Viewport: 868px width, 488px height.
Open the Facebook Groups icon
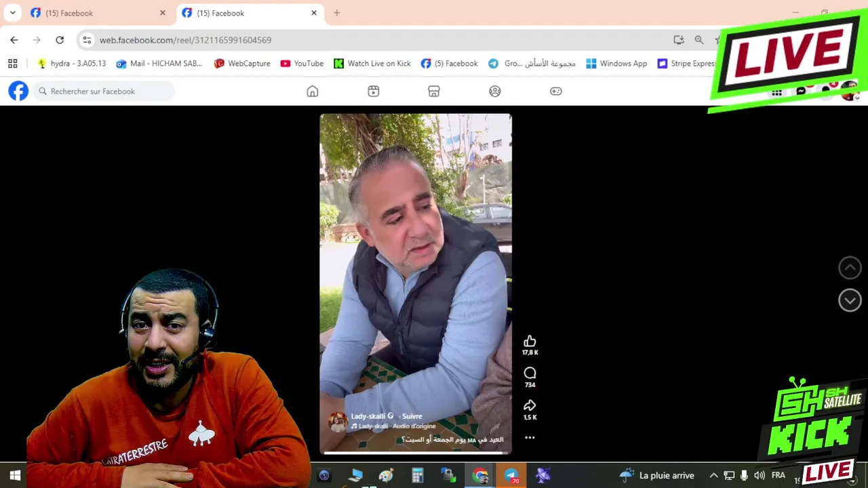[495, 91]
